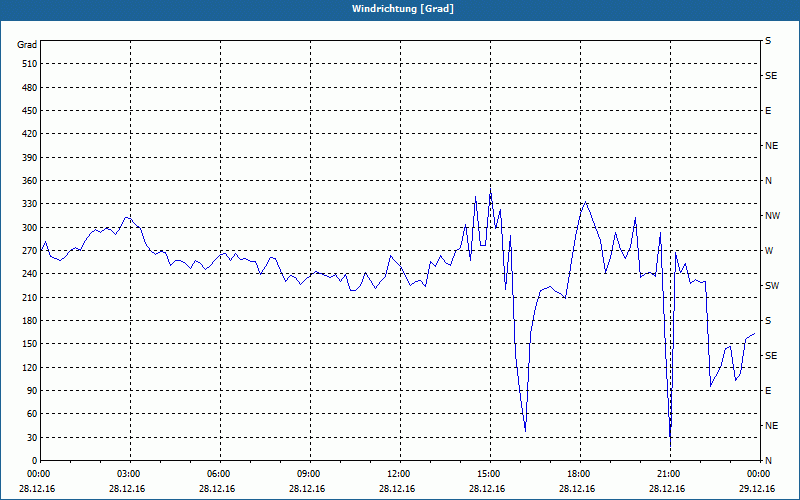Select the 03:00 time axis label
Viewport: 800px width, 500px height.
pyautogui.click(x=127, y=474)
